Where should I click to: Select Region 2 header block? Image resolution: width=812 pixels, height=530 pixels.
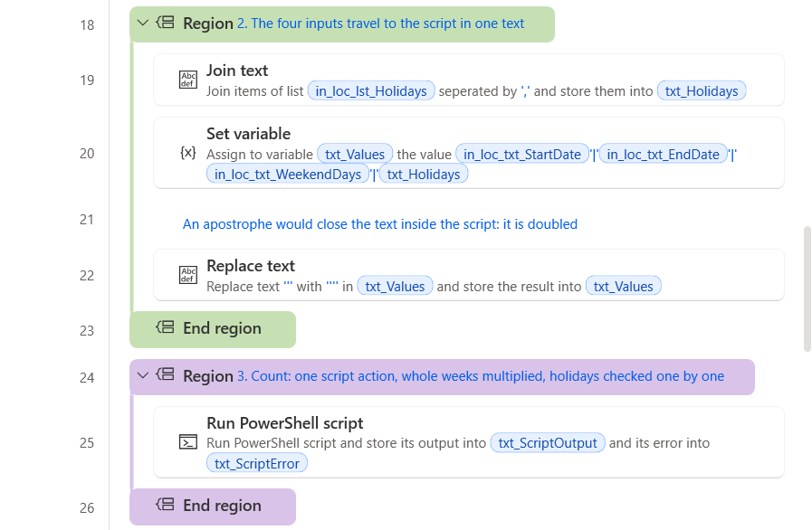tap(342, 24)
